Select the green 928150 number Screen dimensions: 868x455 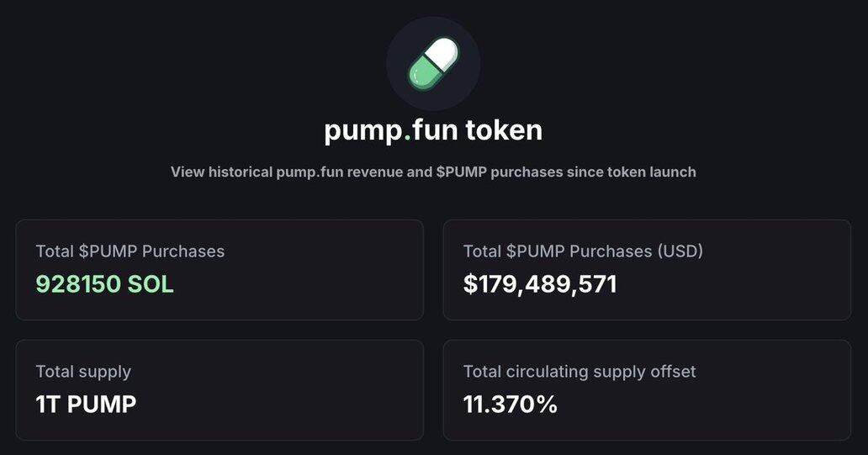(x=77, y=284)
